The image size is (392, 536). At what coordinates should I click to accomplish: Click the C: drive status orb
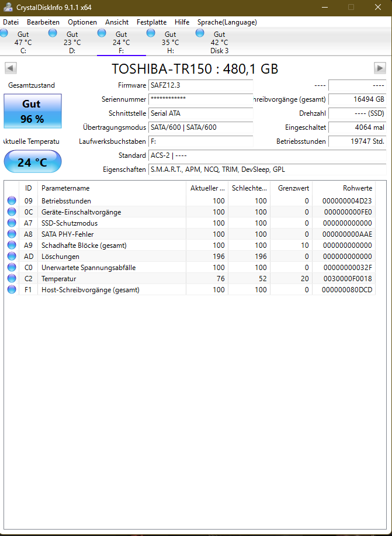coord(4,33)
